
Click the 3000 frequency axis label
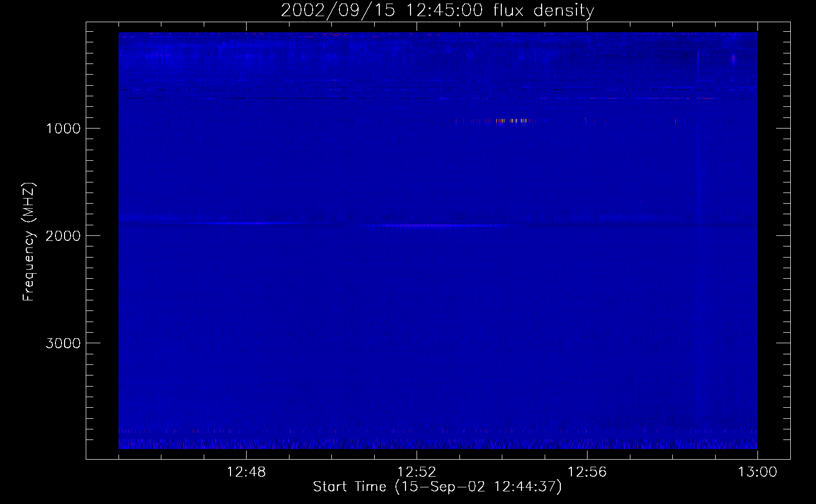[x=63, y=343]
